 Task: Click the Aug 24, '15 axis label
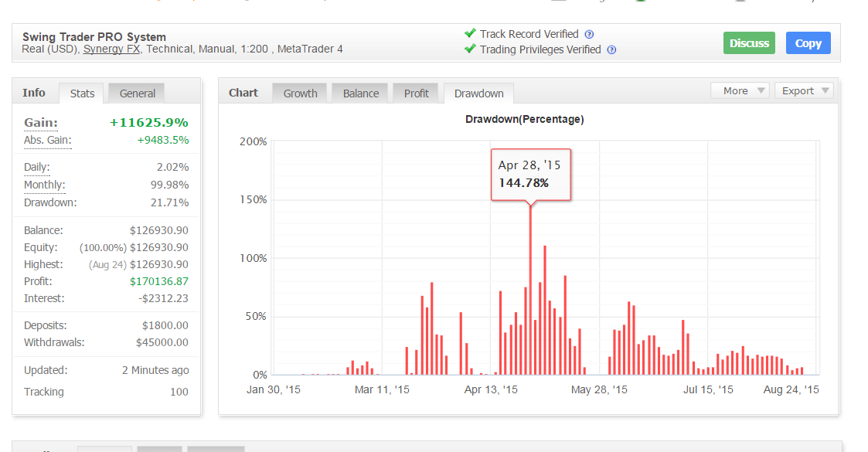coord(791,390)
